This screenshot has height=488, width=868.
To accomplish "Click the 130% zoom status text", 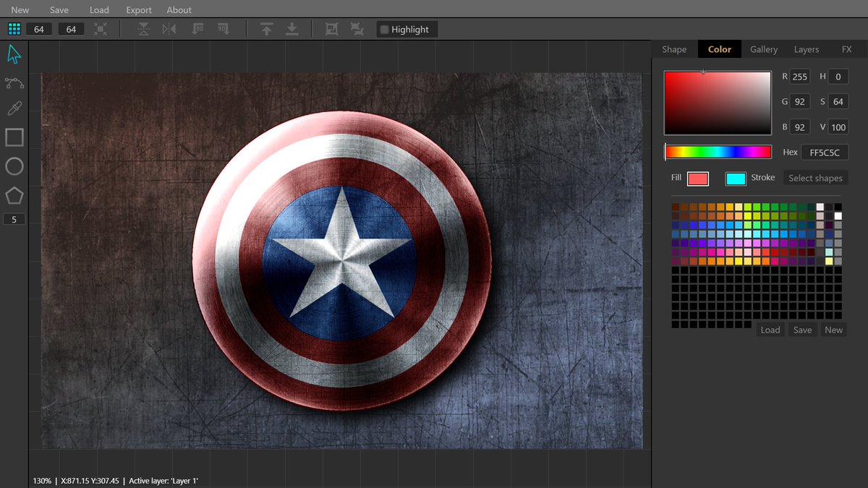I will point(42,481).
